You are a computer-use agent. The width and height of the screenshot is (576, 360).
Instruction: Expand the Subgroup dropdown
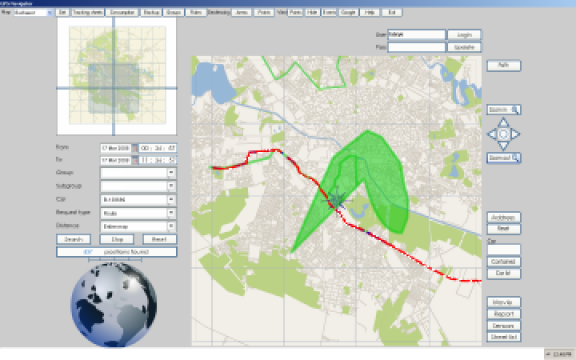click(x=171, y=186)
